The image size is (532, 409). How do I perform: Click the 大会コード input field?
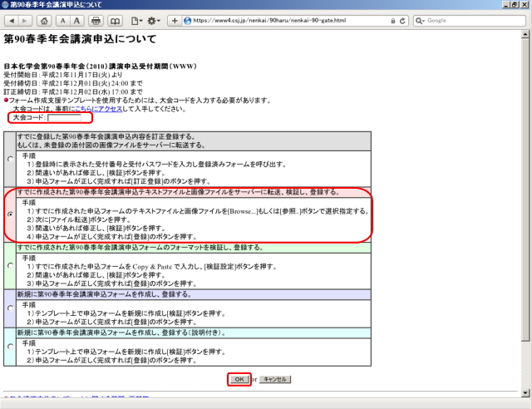pyautogui.click(x=64, y=118)
